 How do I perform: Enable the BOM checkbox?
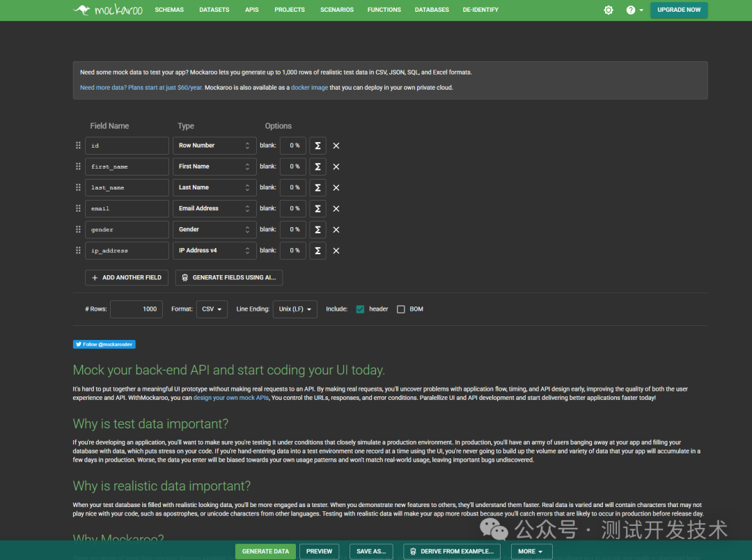pyautogui.click(x=401, y=309)
